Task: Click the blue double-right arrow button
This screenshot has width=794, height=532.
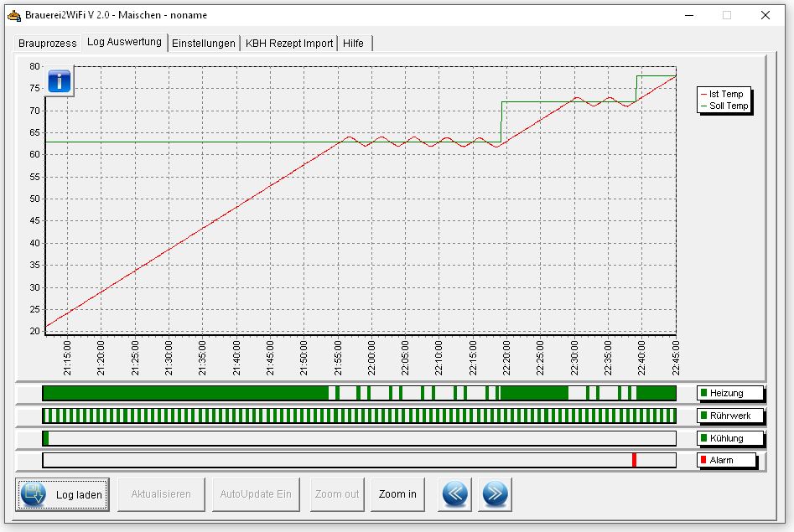Action: (495, 494)
